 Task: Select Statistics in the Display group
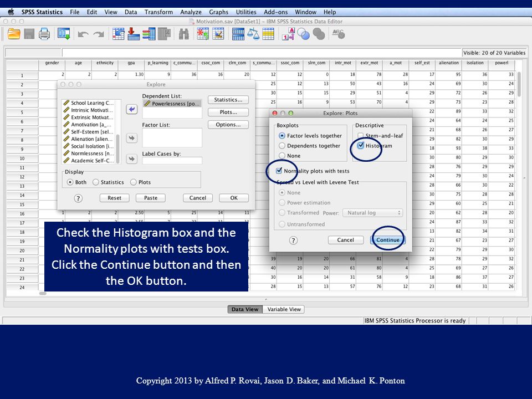coord(108,182)
